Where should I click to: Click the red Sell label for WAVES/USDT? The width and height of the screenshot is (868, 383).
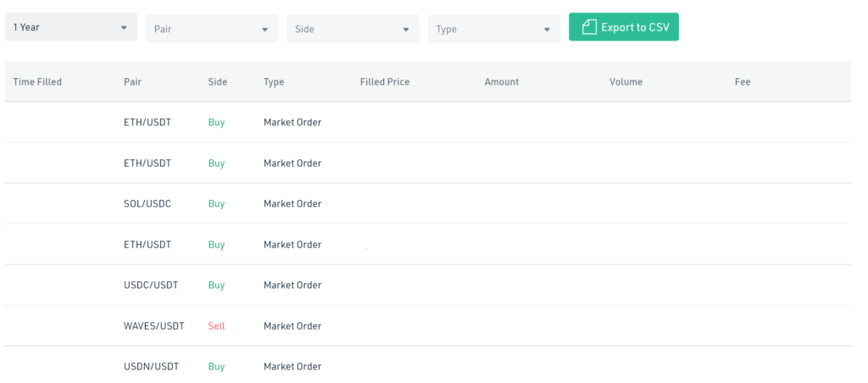click(216, 325)
